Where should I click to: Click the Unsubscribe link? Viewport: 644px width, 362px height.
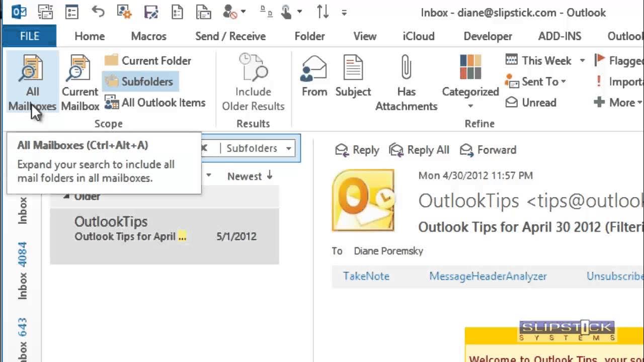click(x=615, y=276)
